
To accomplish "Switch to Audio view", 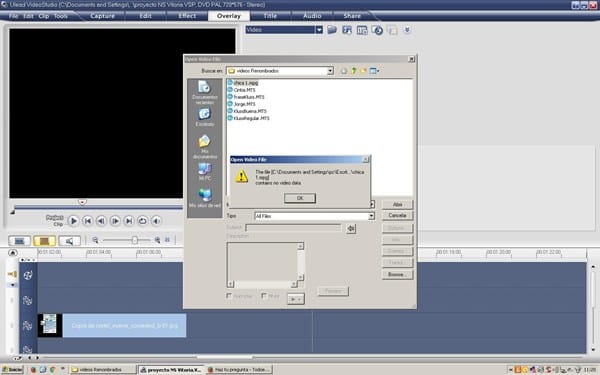I will tap(69, 241).
